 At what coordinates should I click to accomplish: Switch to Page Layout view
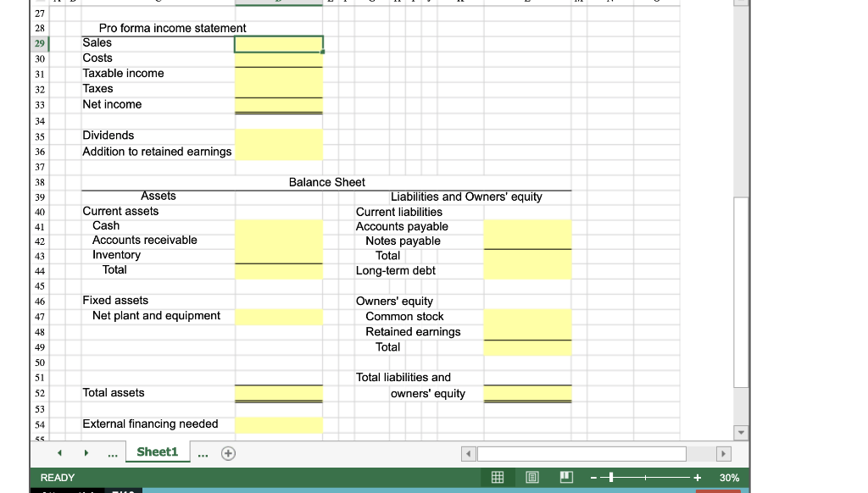pos(532,478)
